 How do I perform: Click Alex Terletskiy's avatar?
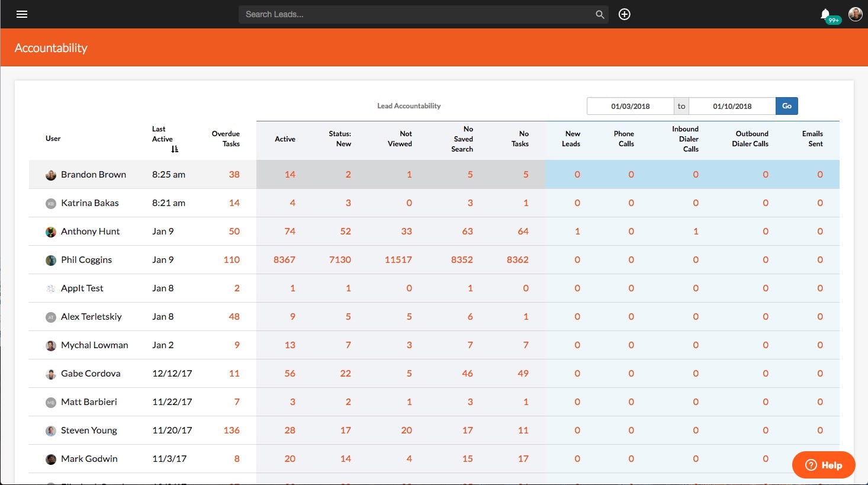tap(51, 317)
